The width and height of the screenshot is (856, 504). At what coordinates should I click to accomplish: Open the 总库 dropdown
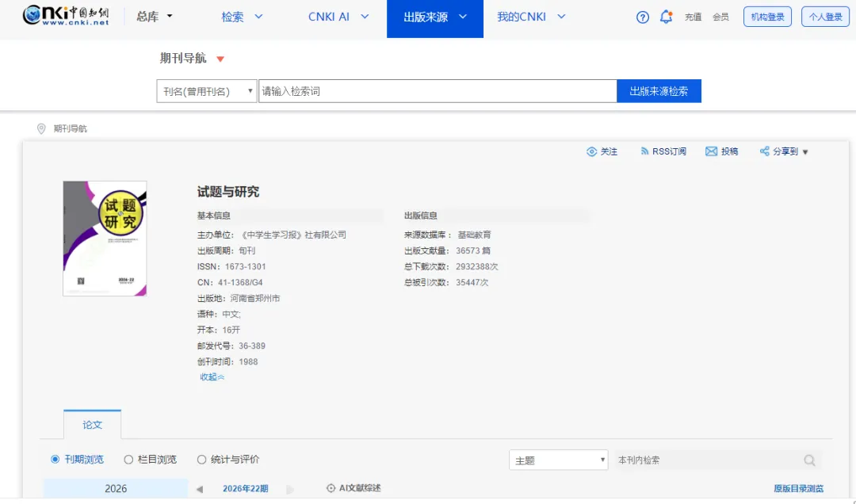(x=155, y=17)
